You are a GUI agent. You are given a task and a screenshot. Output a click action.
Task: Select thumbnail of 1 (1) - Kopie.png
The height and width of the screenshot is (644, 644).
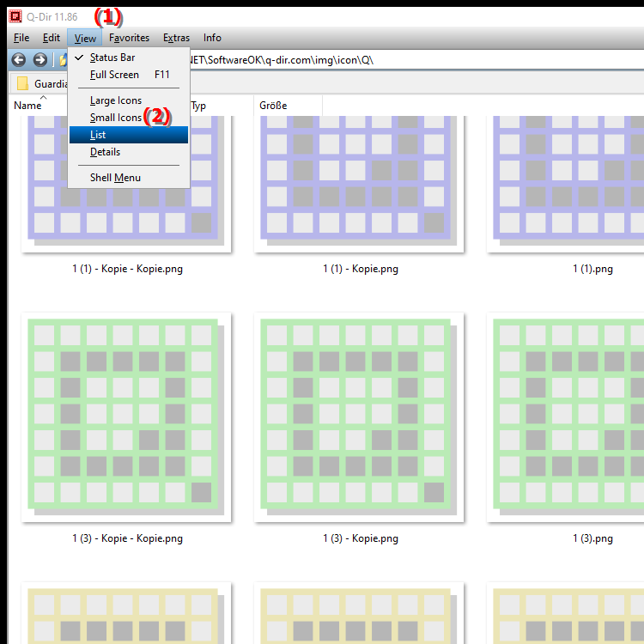click(x=359, y=184)
